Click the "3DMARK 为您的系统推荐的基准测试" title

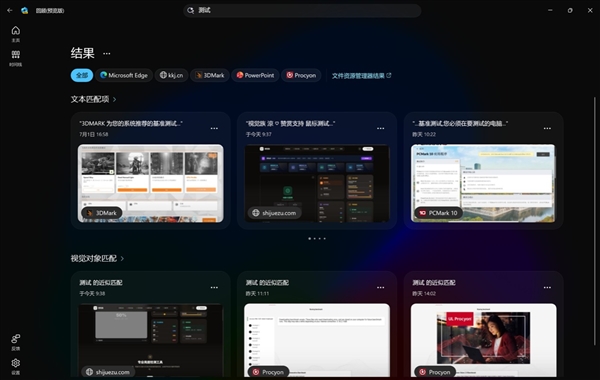131,124
